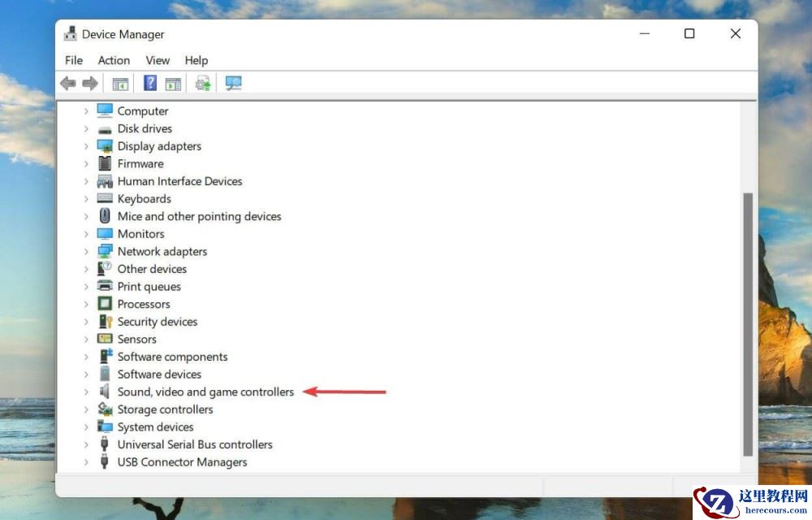
Task: Expand the USB Connector Managers chevron
Action: [x=86, y=462]
